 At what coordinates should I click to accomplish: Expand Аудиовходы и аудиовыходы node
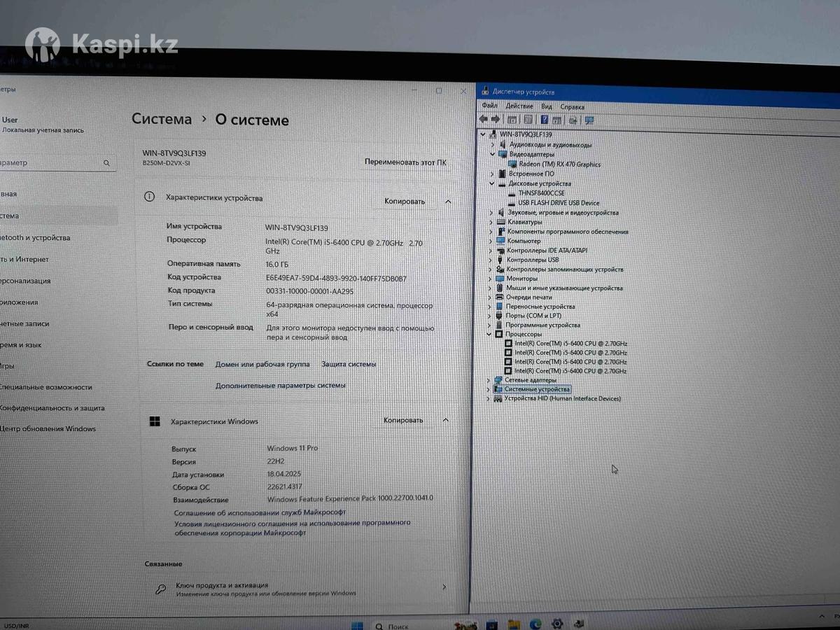tap(493, 145)
